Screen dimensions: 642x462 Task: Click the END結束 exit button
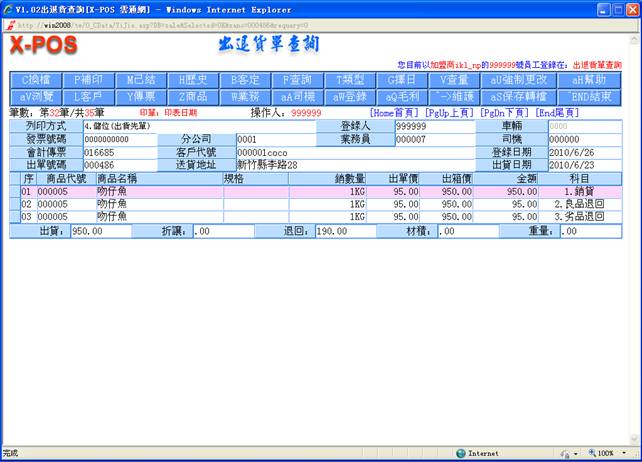point(587,96)
